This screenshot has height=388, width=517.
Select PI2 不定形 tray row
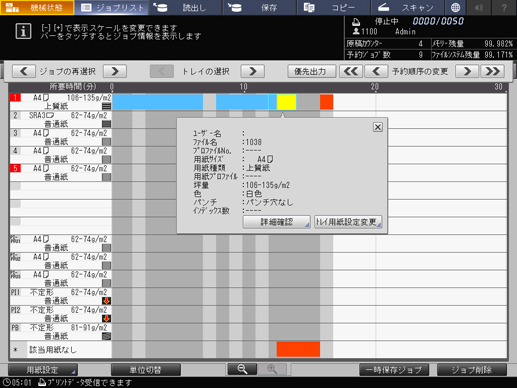(61, 314)
